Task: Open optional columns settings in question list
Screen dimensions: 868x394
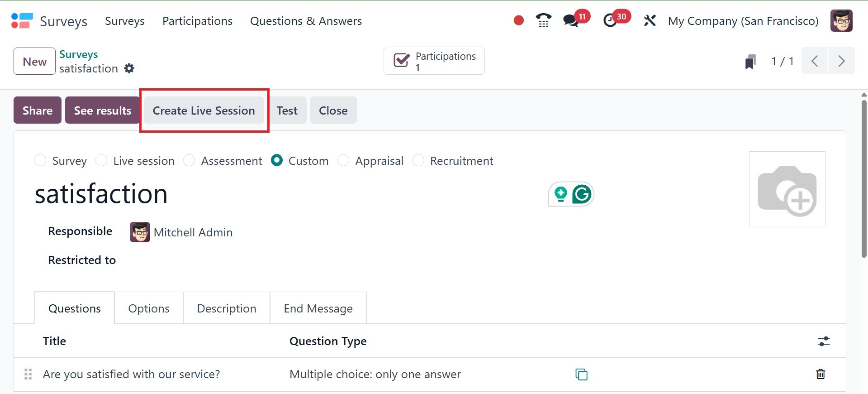Action: [x=824, y=341]
